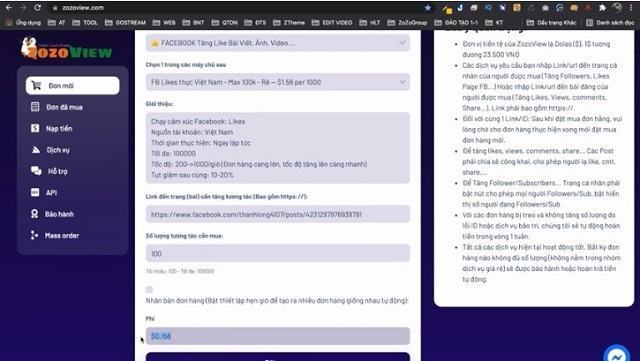Open the extensions puzzle icon
The height and width of the screenshot is (361, 640).
pyautogui.click(x=602, y=7)
